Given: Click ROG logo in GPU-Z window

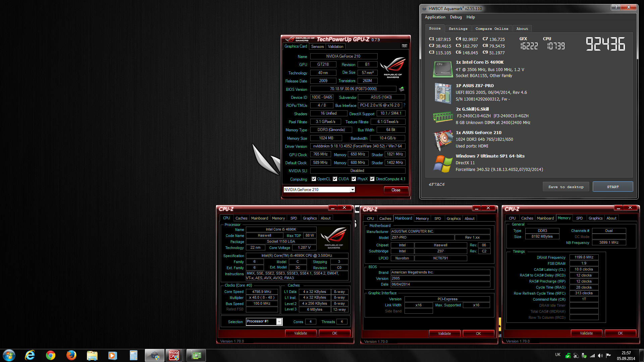Looking at the screenshot, I should tap(393, 68).
